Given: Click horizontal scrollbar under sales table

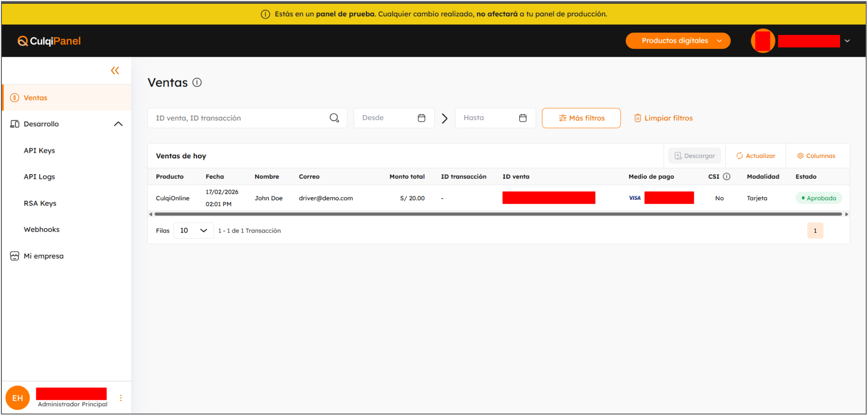Looking at the screenshot, I should pos(498,214).
